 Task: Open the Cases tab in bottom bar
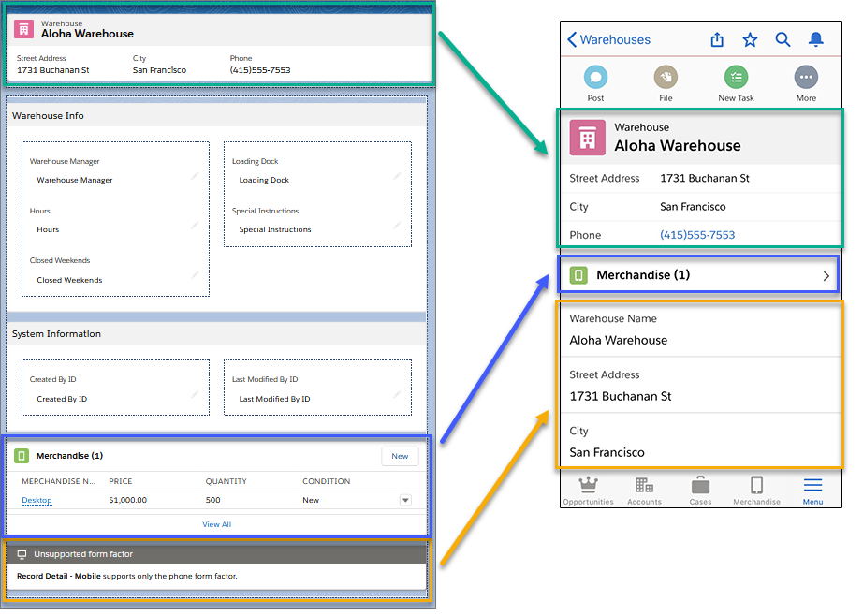(700, 490)
